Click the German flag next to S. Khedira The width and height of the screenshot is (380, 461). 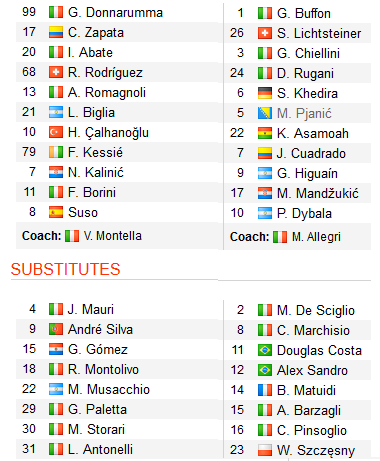coord(265,93)
